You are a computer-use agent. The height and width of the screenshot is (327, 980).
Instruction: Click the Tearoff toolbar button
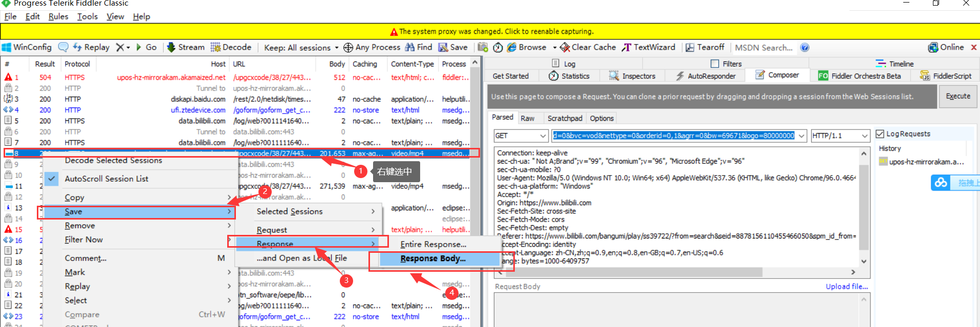click(705, 47)
